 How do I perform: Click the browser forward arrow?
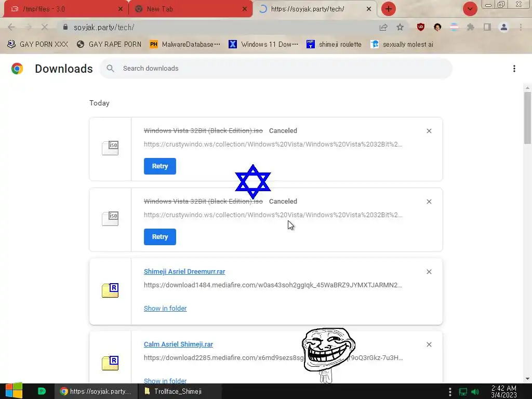click(28, 27)
